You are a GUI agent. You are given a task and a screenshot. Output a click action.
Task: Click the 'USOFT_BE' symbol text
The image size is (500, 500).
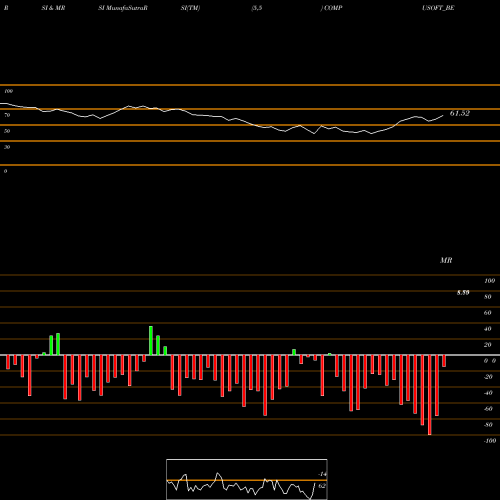coord(438,8)
